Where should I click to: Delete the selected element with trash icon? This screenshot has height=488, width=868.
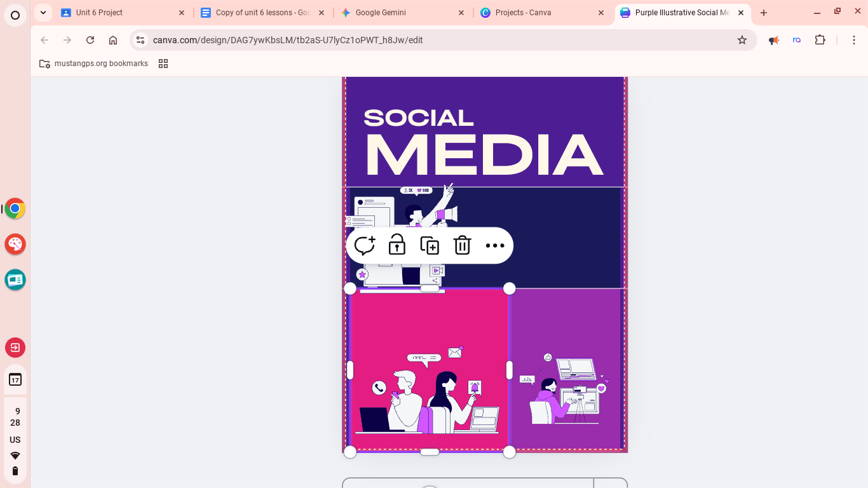[462, 245]
